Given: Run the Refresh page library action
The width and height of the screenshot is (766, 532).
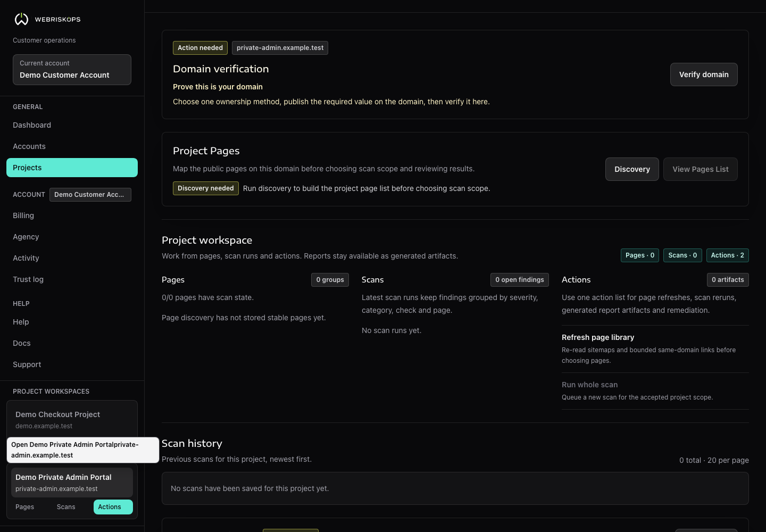Looking at the screenshot, I should coord(655,348).
